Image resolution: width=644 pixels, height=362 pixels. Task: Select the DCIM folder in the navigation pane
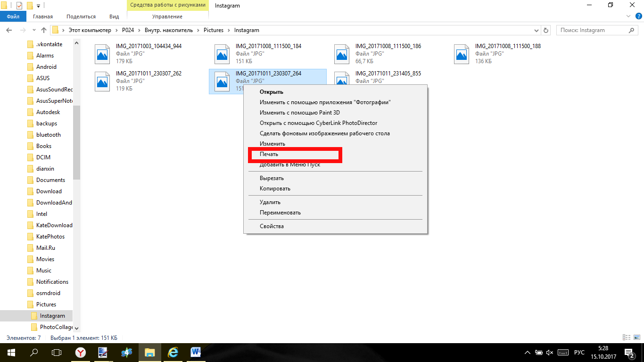click(x=43, y=157)
